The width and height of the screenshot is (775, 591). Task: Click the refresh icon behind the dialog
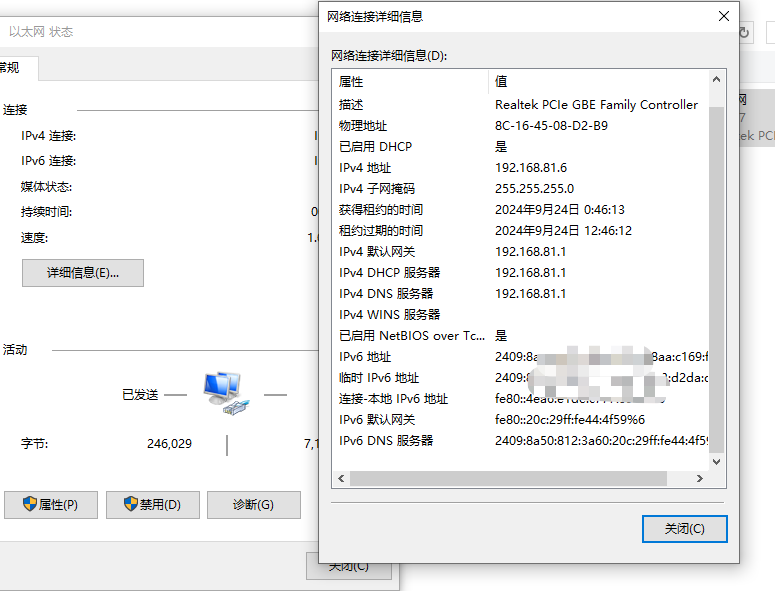[744, 33]
